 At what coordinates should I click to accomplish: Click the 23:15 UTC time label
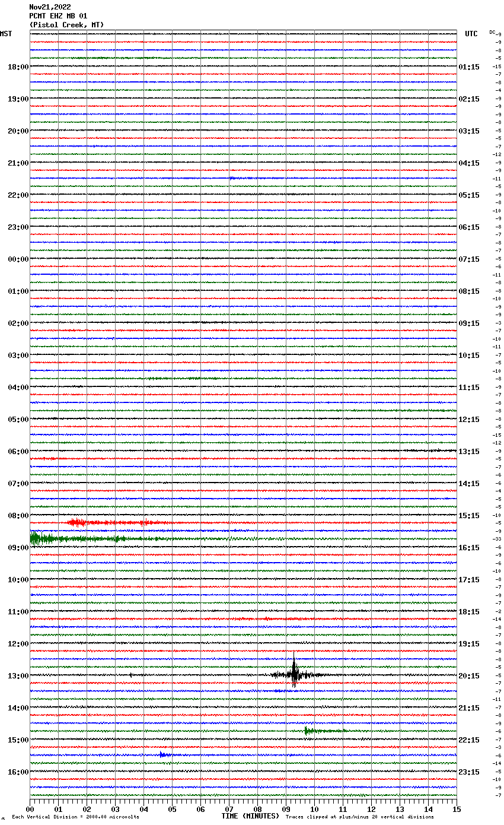pyautogui.click(x=468, y=772)
